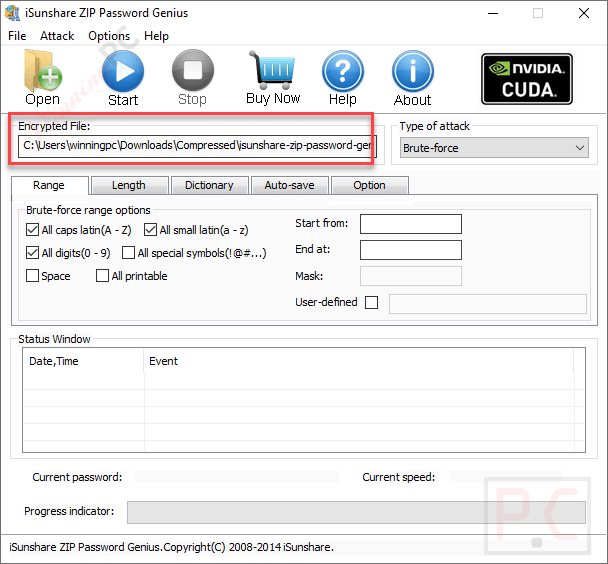This screenshot has height=564, width=608.
Task: Click the Current password value field
Action: click(x=237, y=477)
